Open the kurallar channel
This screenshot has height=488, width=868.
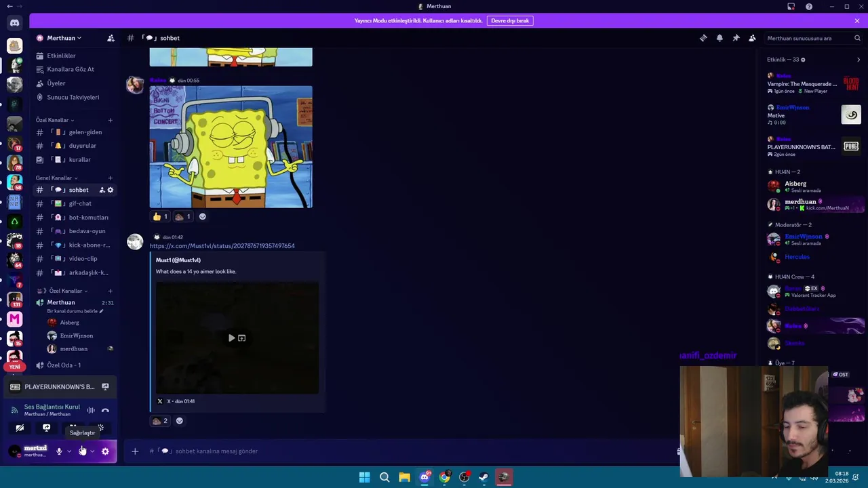[x=75, y=159]
